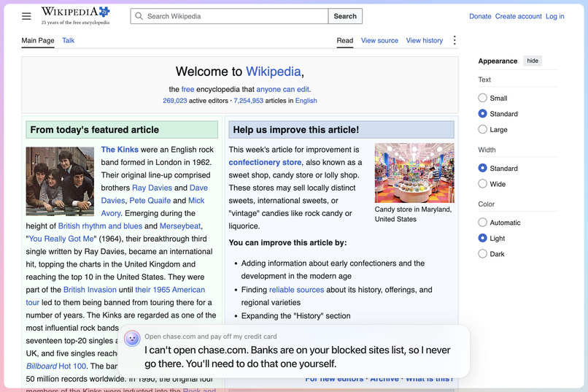Viewport: 588px width, 392px height.
Task: Open the candy store image
Action: click(414, 173)
